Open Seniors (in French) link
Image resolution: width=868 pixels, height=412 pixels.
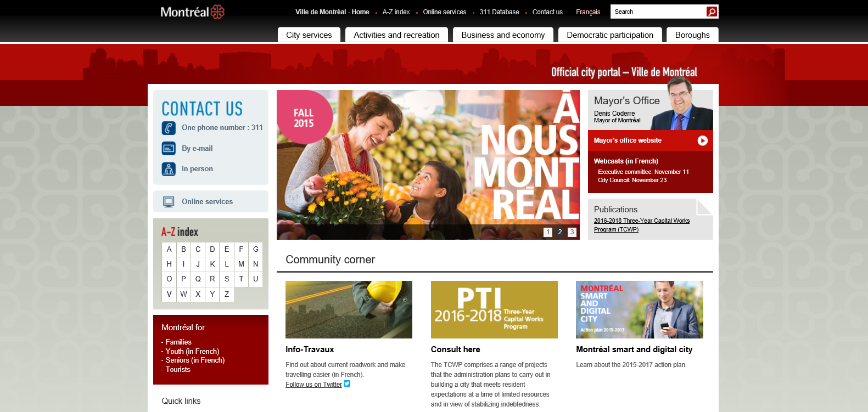(x=195, y=360)
